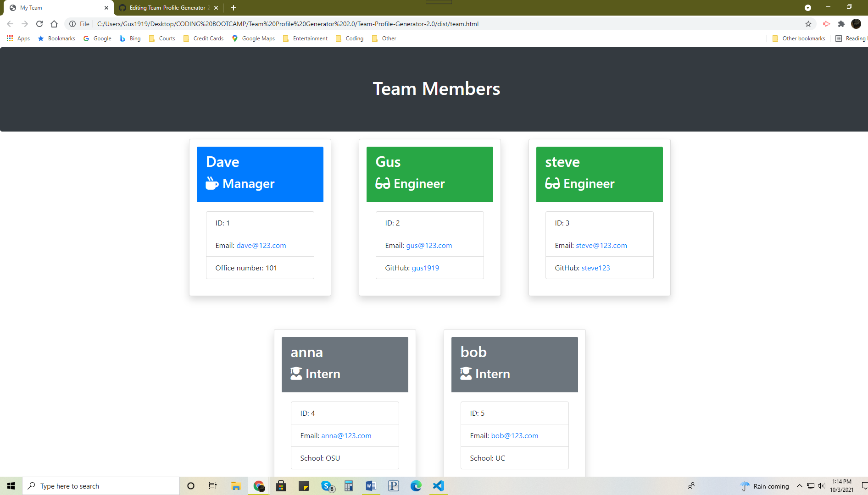The image size is (868, 495).
Task: Click the browser Home icon
Action: coord(54,24)
